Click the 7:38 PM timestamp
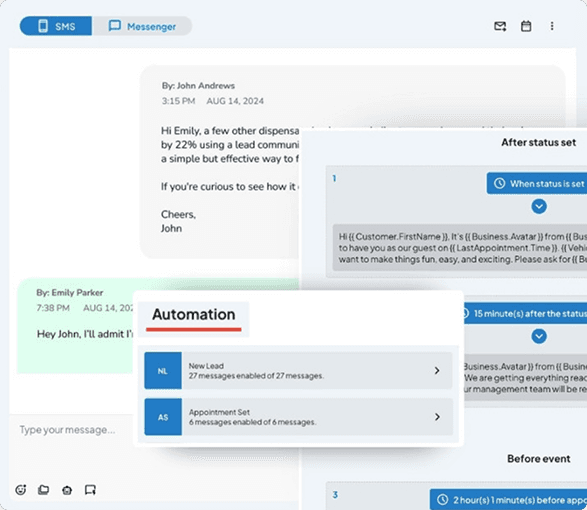Screen dimensions: 587x510 [x=53, y=308]
